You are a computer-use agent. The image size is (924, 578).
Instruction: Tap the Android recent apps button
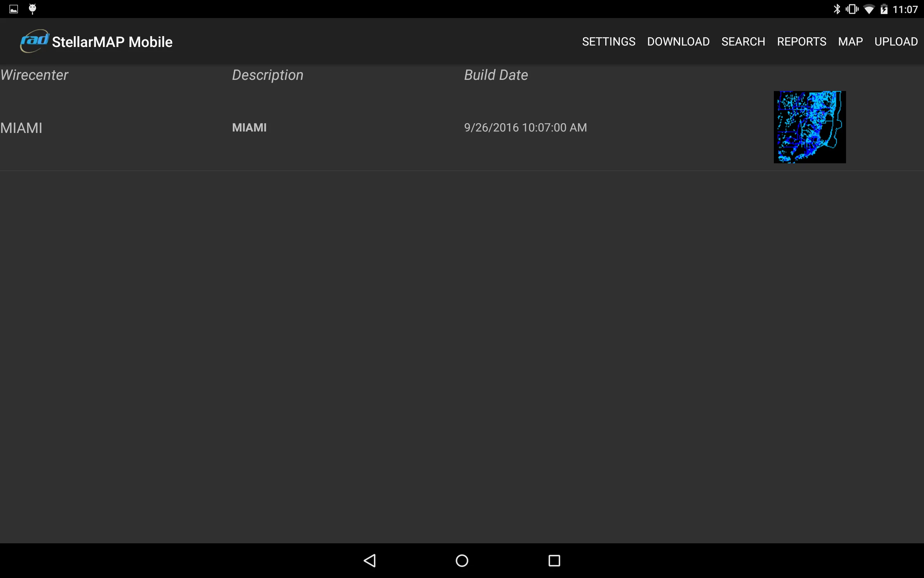554,560
